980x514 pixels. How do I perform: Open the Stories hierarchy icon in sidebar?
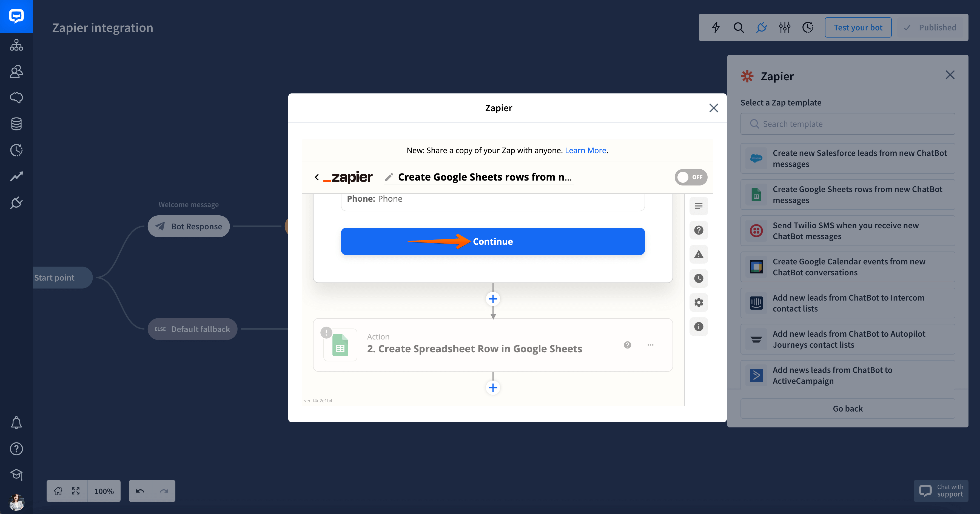(16, 45)
